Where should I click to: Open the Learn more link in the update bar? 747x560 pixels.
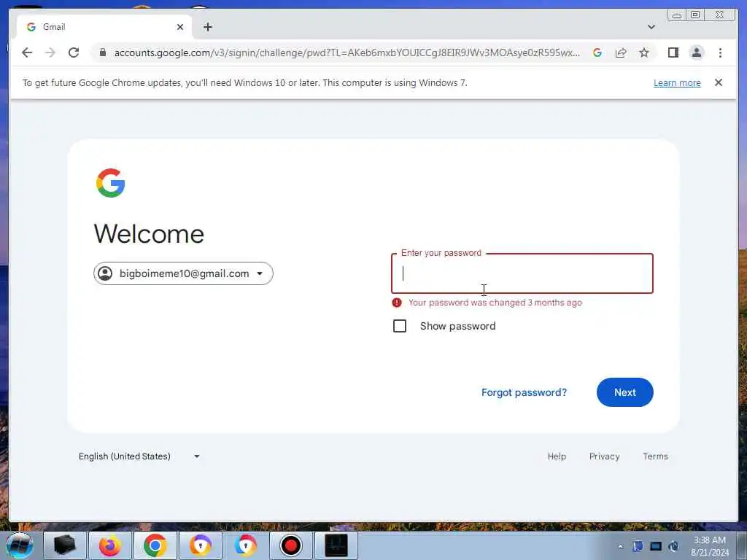pos(677,83)
